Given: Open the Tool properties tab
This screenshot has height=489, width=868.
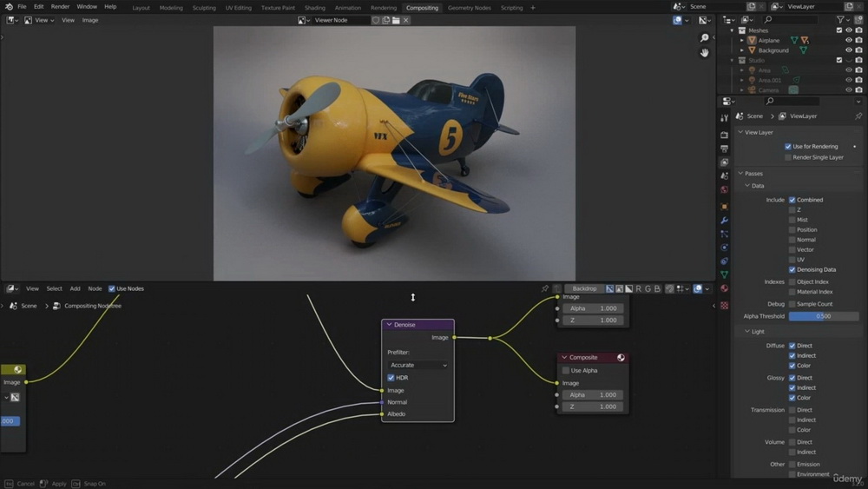Looking at the screenshot, I should [x=724, y=118].
